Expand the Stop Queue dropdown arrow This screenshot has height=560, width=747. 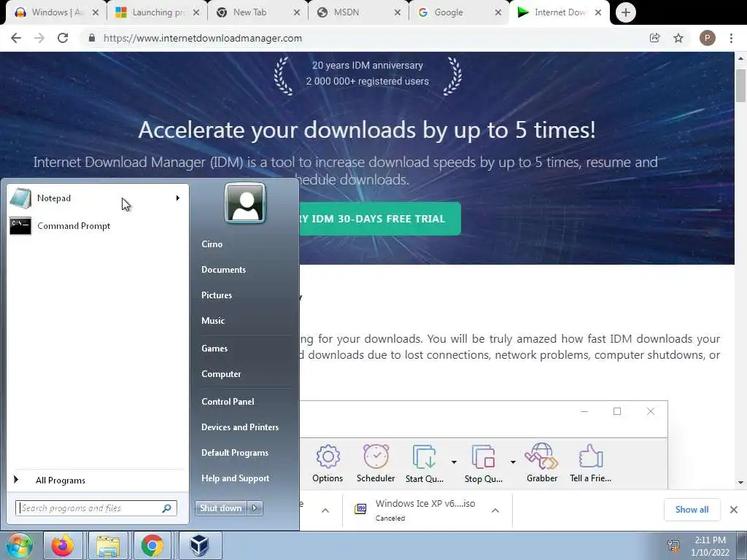coord(513,462)
